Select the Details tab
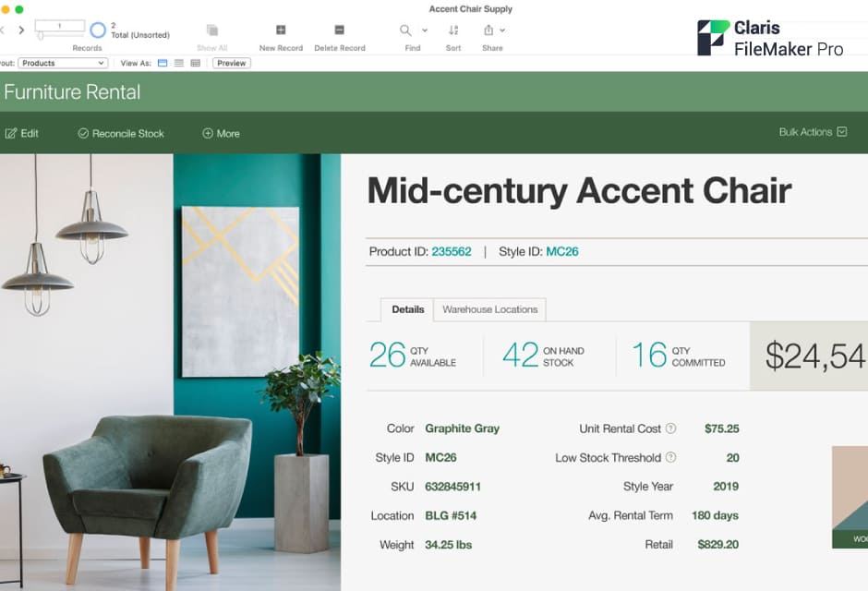Screen dimensions: 868x591 pos(406,310)
